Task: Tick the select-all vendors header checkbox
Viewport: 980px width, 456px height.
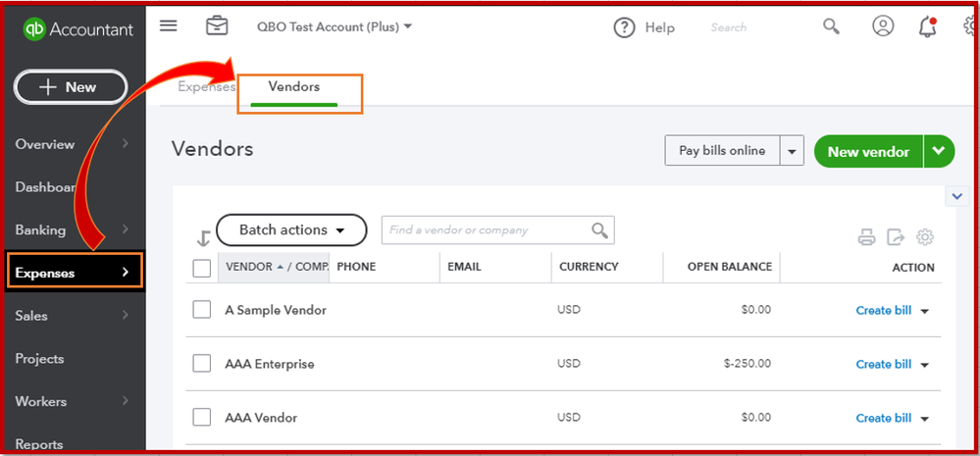Action: 202,268
